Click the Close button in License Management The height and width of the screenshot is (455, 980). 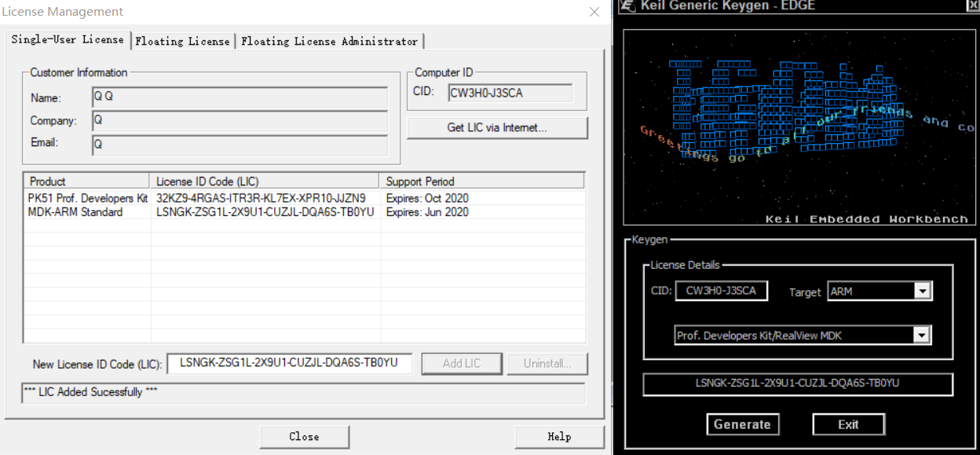pos(304,437)
